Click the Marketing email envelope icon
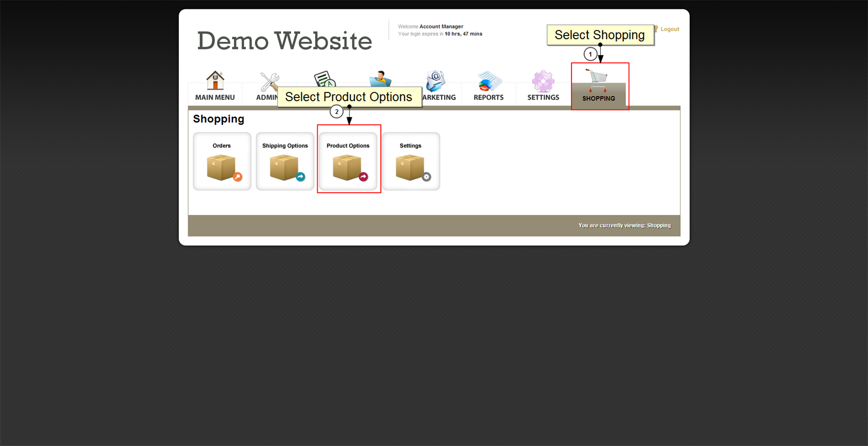Viewport: 868px width, 446px height. click(x=436, y=81)
